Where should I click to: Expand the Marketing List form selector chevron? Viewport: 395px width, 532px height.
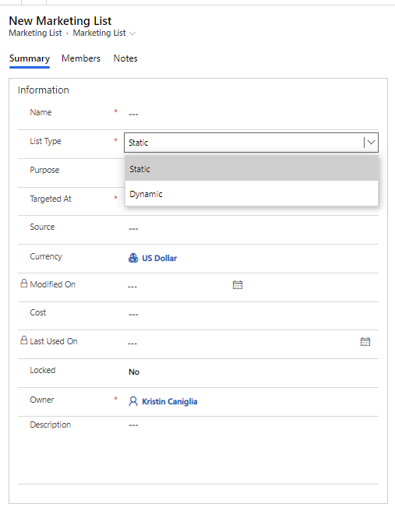click(132, 33)
